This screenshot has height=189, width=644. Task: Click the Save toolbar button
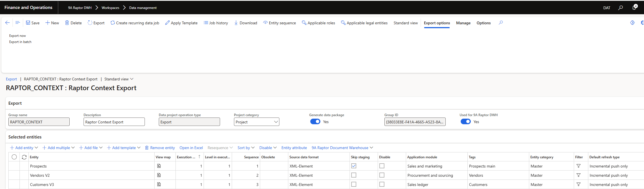[x=33, y=23]
